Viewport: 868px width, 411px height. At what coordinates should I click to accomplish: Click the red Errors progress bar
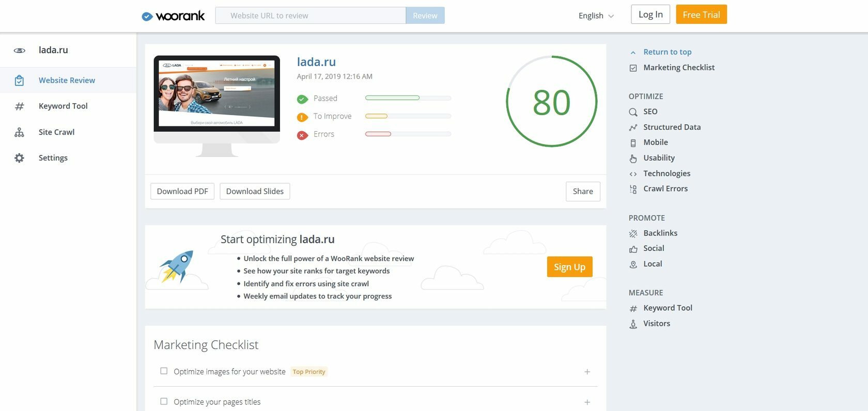(408, 134)
